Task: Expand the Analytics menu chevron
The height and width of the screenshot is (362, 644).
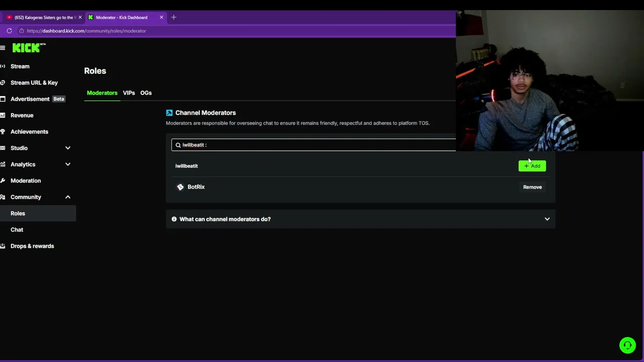Action: [67, 164]
